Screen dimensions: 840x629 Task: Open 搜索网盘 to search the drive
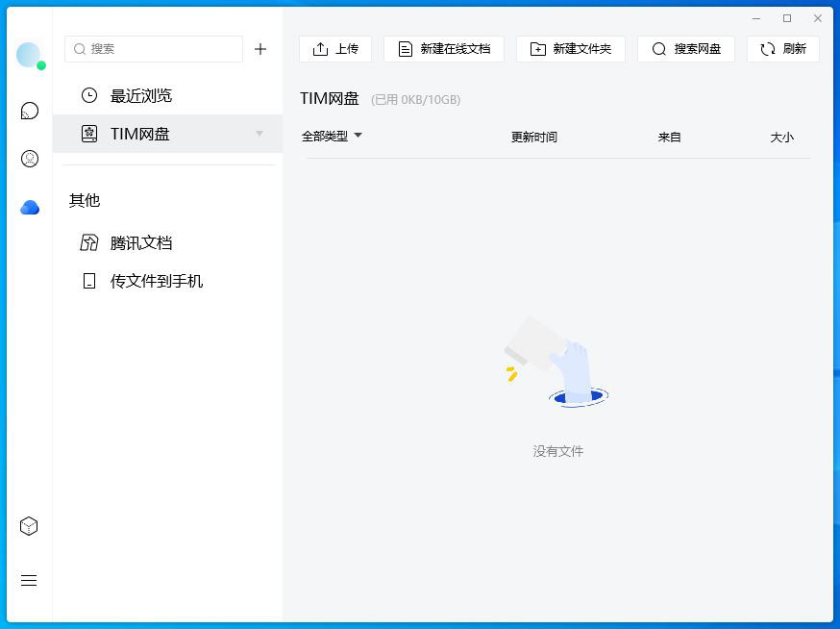pos(685,48)
